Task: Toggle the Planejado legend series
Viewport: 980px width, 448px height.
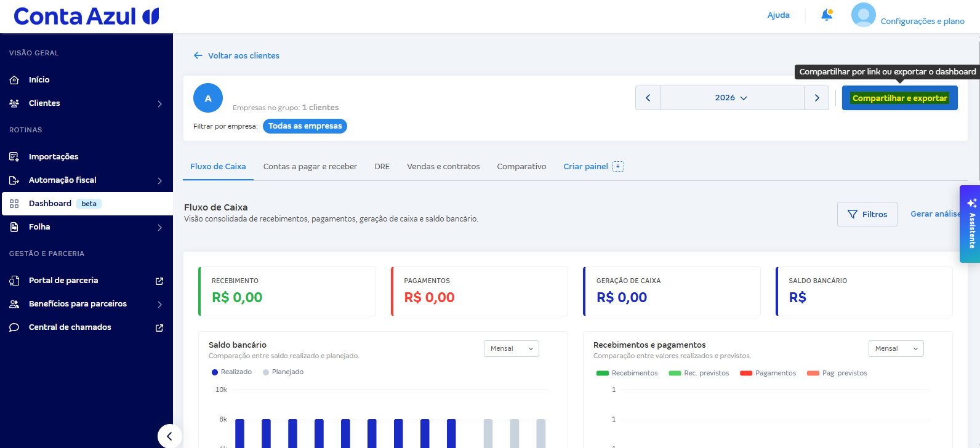Action: click(283, 372)
